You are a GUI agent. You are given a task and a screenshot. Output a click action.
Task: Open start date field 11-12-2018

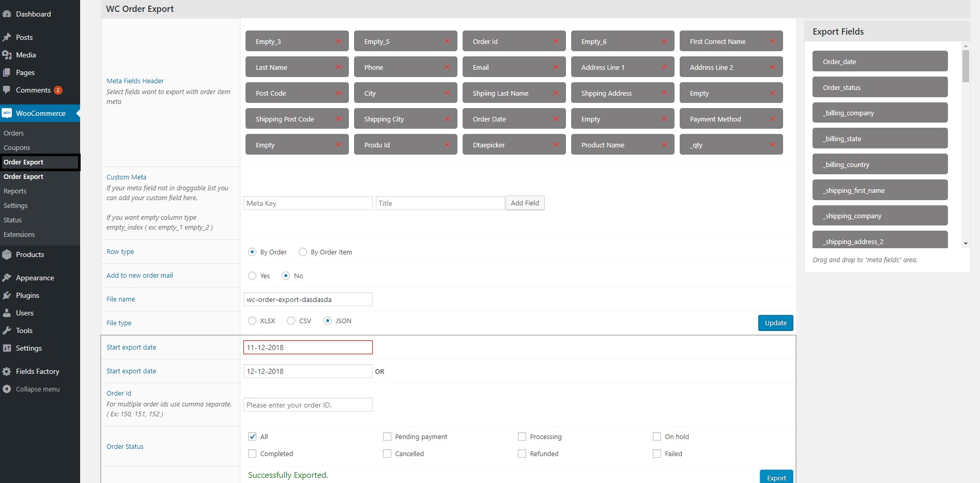coord(308,348)
